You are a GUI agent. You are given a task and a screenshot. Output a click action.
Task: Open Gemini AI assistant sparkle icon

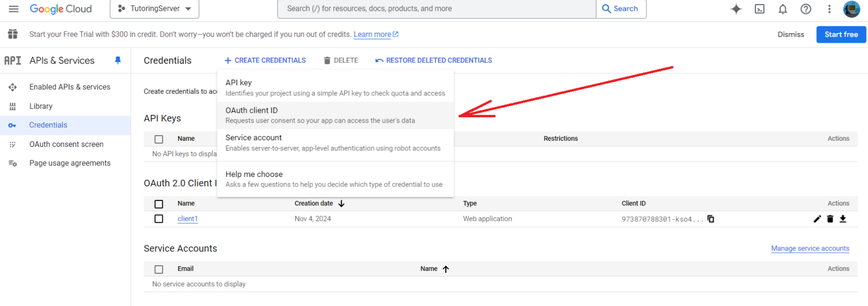click(736, 9)
